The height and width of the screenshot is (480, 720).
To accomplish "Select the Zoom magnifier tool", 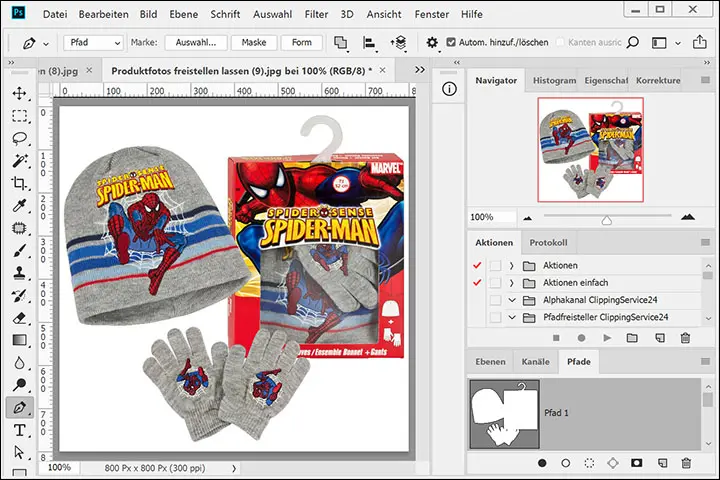I will [x=19, y=385].
